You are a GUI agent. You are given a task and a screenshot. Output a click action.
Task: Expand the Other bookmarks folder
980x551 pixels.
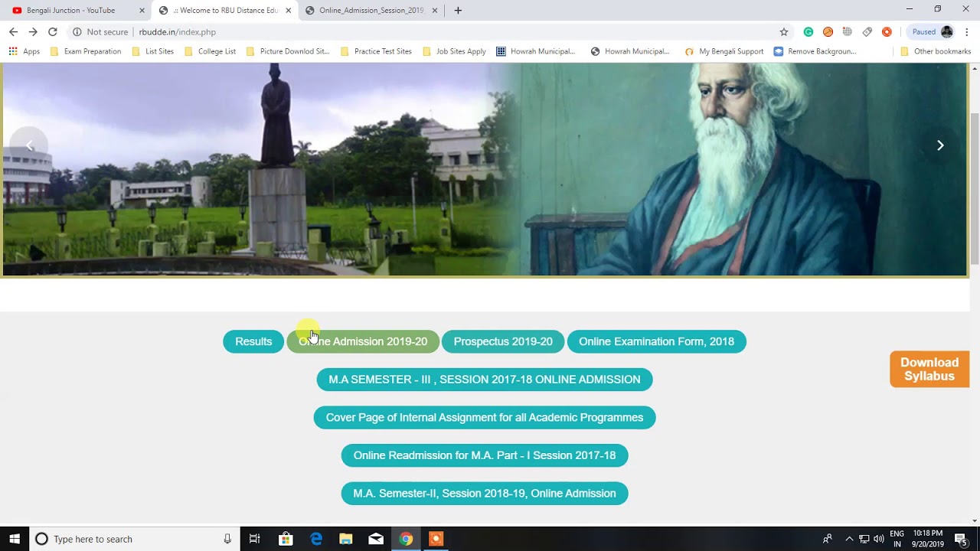point(935,51)
